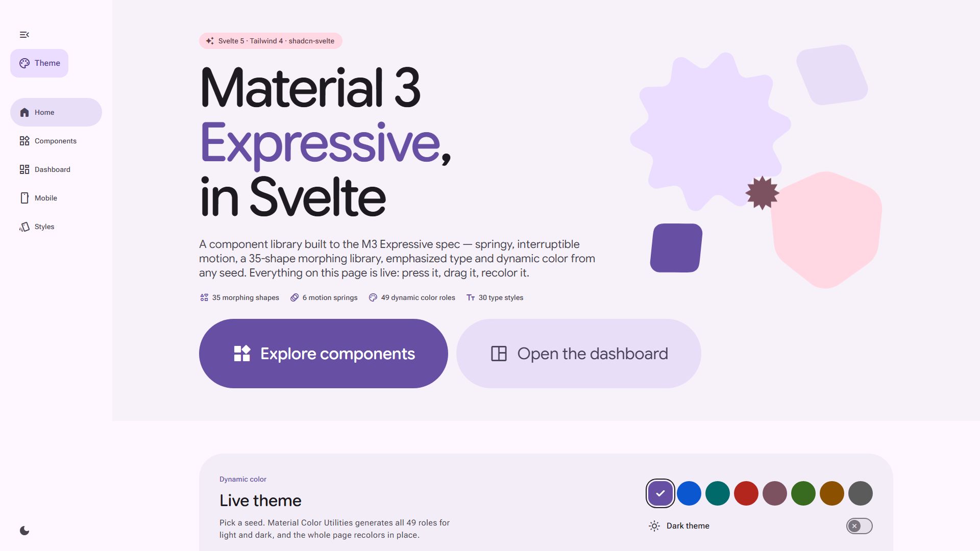
Task: Click the Components grid icon
Action: pos(24,141)
